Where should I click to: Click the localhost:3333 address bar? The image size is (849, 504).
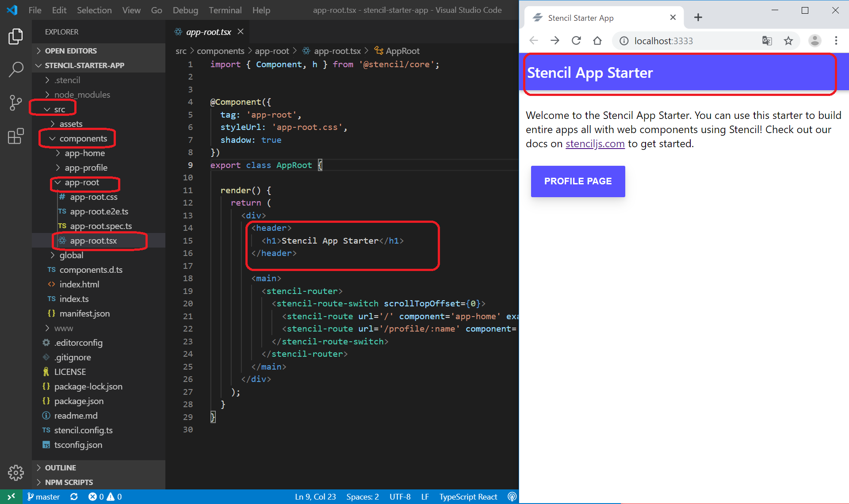[x=663, y=41]
